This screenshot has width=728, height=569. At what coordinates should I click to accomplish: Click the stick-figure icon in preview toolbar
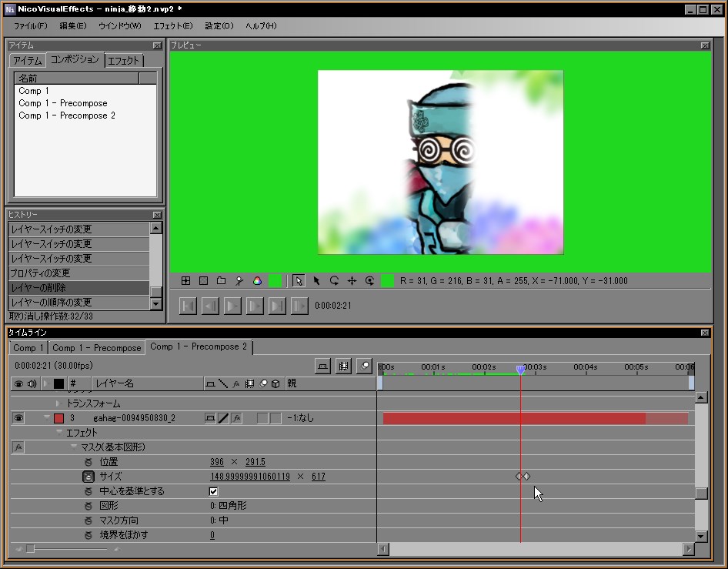(239, 280)
